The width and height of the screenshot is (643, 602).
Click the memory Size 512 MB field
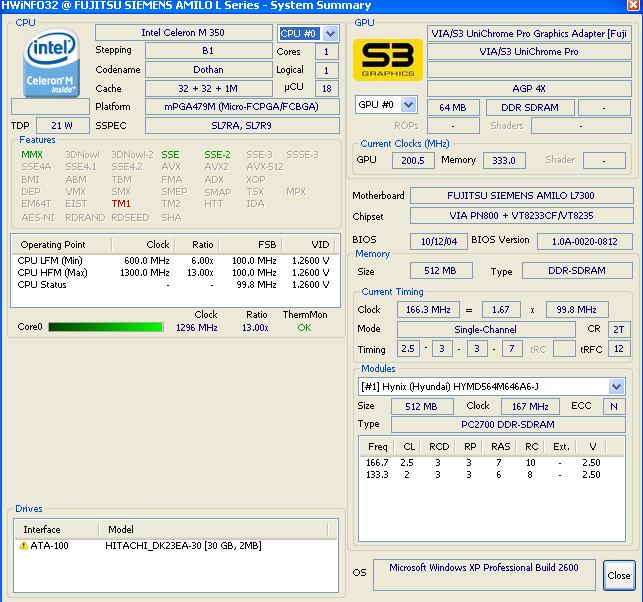441,271
